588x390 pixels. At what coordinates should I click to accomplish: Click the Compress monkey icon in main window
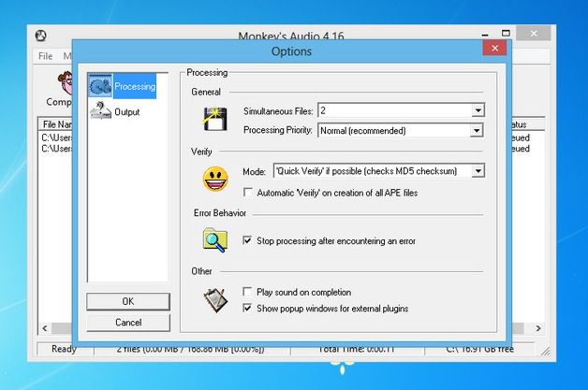pos(66,83)
